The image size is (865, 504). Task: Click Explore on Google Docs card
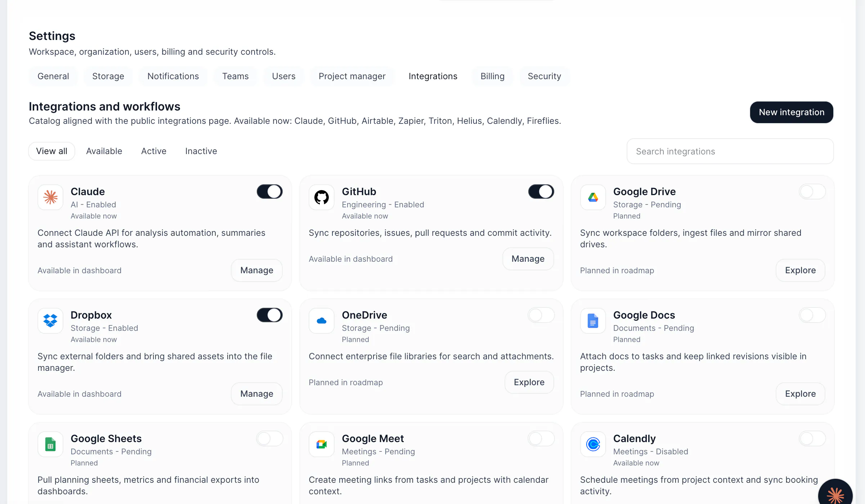pyautogui.click(x=801, y=394)
